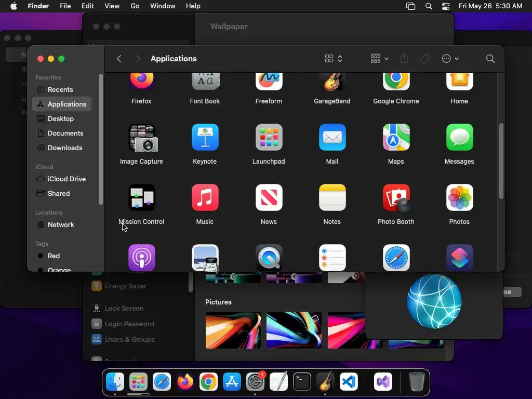Screen dimensions: 532x399
Task: Select the Preview app icon
Action: click(x=205, y=258)
